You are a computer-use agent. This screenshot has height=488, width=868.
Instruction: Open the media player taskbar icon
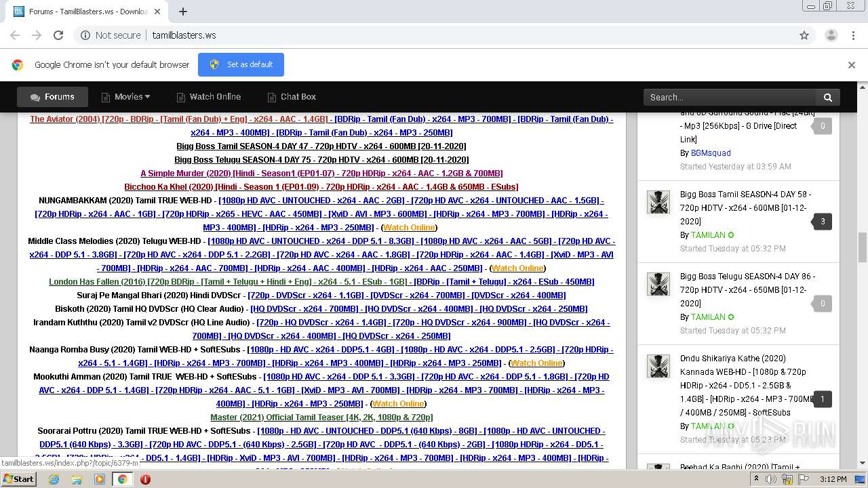click(100, 479)
